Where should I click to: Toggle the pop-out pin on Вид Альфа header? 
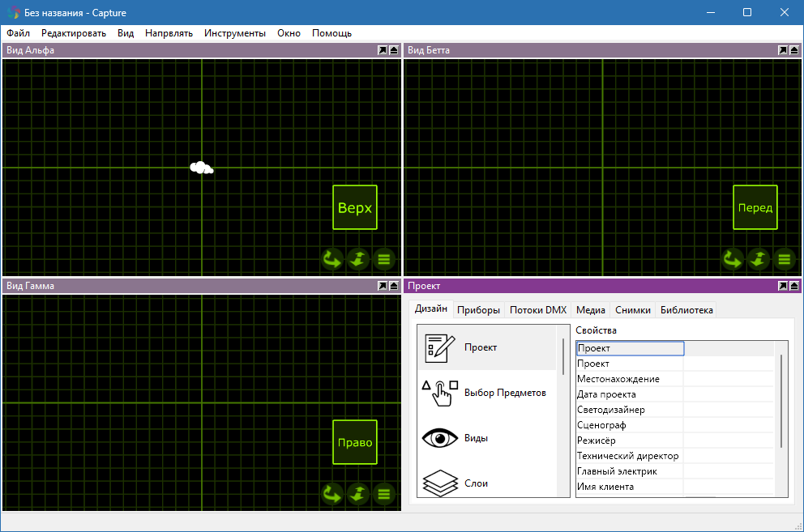click(x=381, y=49)
